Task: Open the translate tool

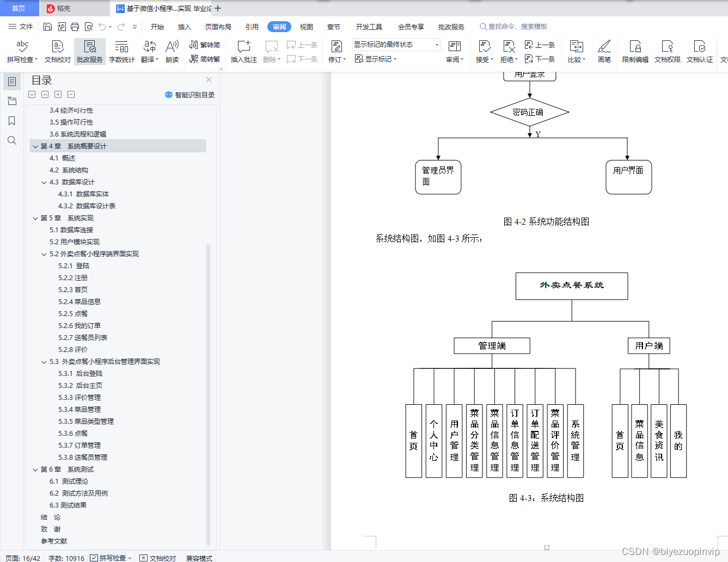Action: click(149, 52)
